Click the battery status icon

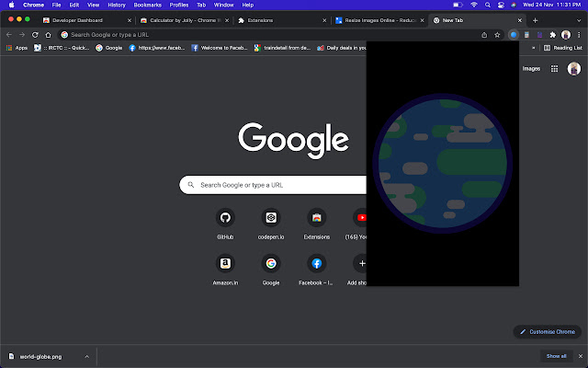(x=458, y=5)
